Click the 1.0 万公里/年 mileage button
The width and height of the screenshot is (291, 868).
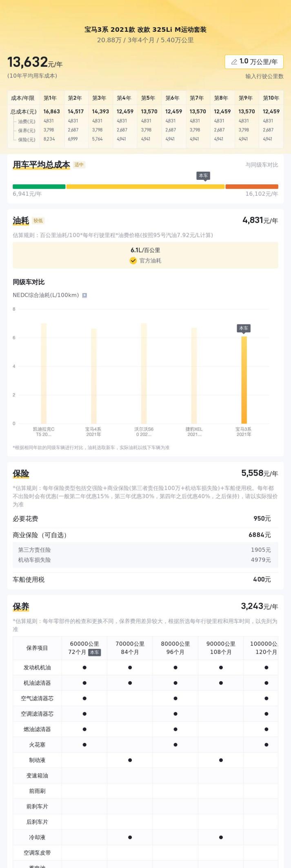254,62
